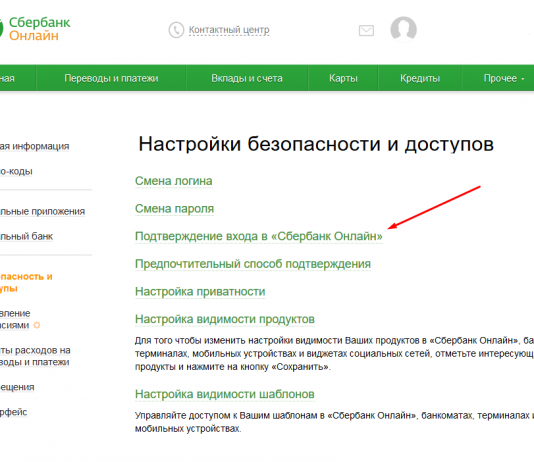The image size is (534, 462).
Task: Click the orange gear icon in sidebar
Action: point(37,325)
